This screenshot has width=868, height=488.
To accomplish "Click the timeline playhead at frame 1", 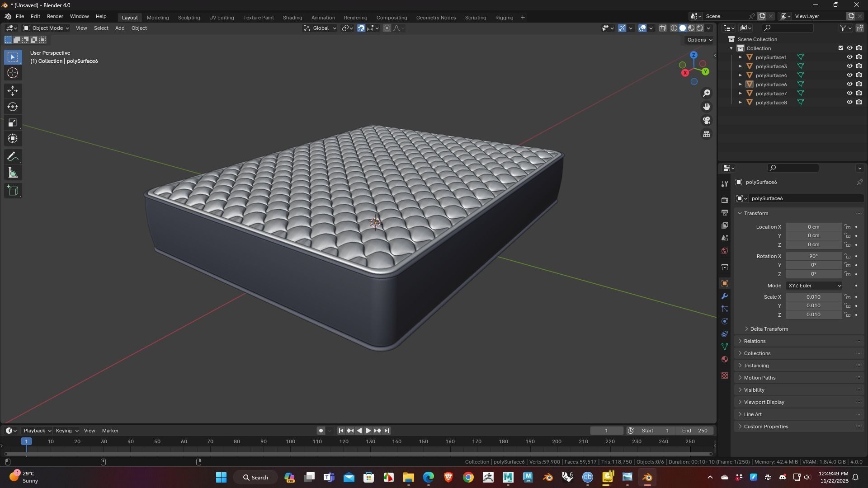I will tap(26, 441).
